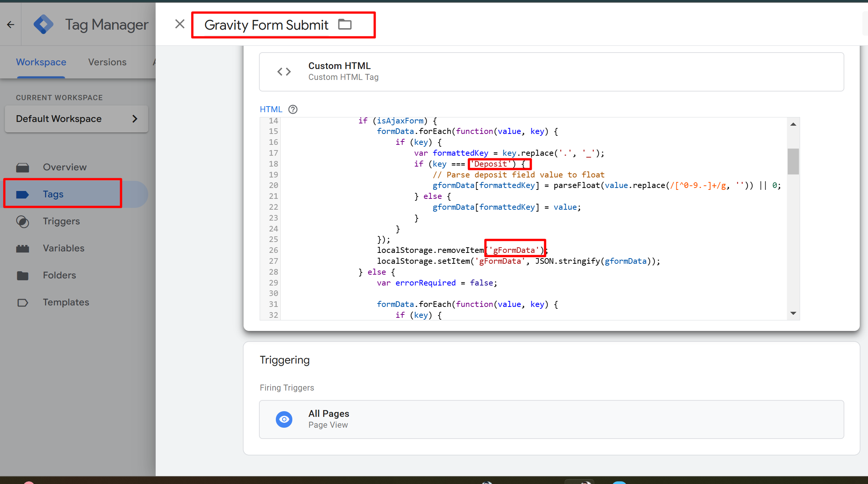Click the back arrow beside Tag Manager
The image size is (868, 484).
tap(11, 25)
